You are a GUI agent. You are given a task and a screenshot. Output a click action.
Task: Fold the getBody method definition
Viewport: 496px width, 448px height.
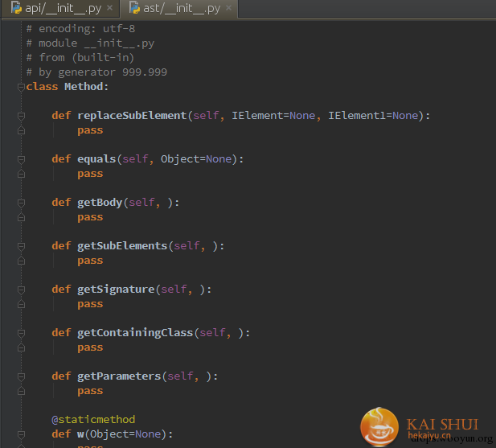point(21,203)
